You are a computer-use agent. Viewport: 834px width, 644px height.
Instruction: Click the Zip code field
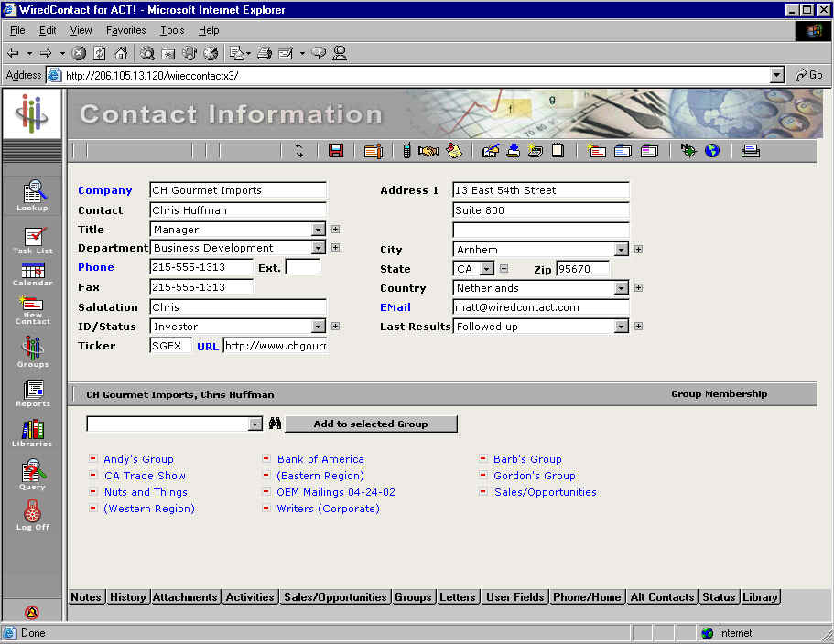[x=582, y=269]
